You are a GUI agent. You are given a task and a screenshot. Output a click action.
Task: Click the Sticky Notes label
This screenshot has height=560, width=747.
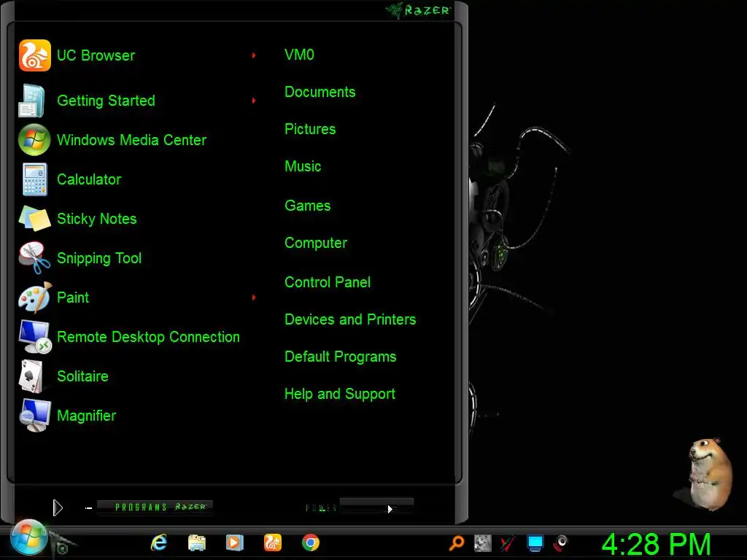(97, 219)
